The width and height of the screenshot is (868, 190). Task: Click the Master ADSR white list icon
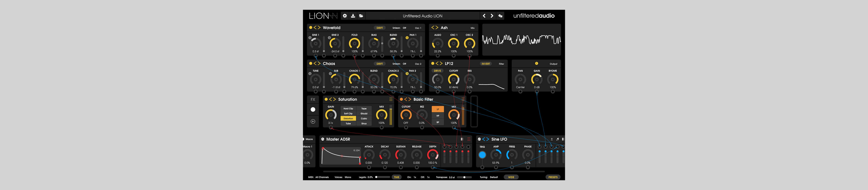click(462, 139)
